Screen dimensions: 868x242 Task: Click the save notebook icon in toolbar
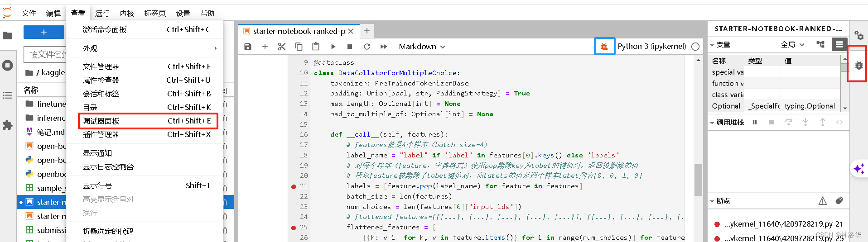point(248,47)
